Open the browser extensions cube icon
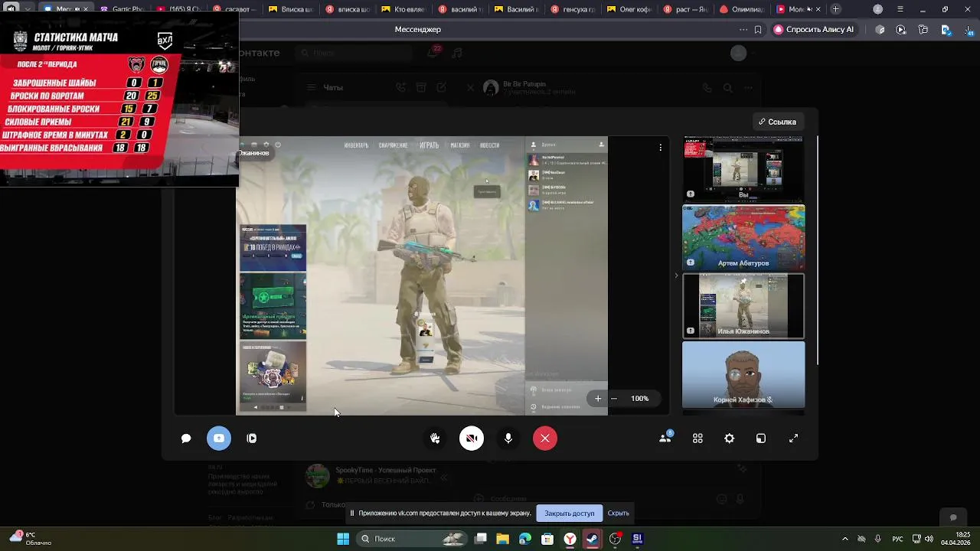The image size is (980, 551). click(x=880, y=30)
